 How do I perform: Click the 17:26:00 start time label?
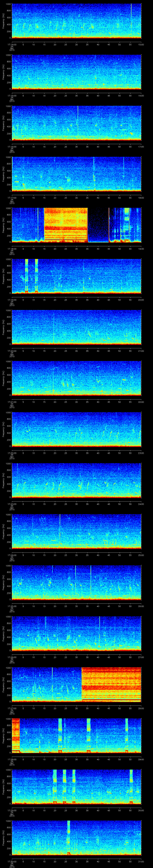[12, 657]
